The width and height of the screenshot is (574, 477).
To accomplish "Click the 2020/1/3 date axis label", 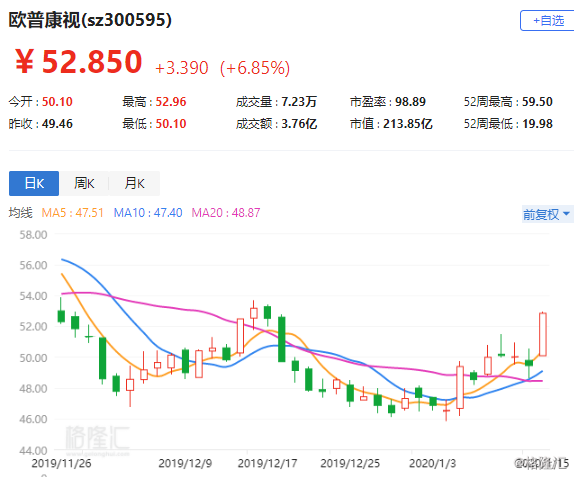I will click(432, 463).
